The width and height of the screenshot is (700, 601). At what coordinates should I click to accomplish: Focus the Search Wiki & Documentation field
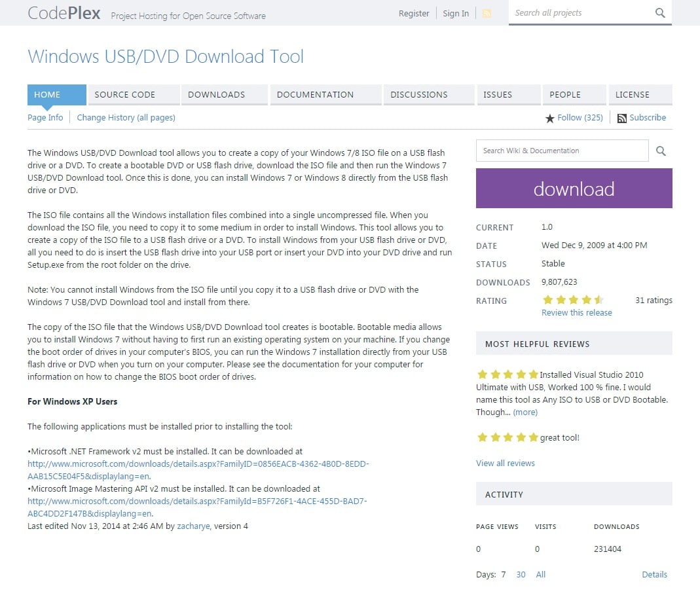point(562,151)
